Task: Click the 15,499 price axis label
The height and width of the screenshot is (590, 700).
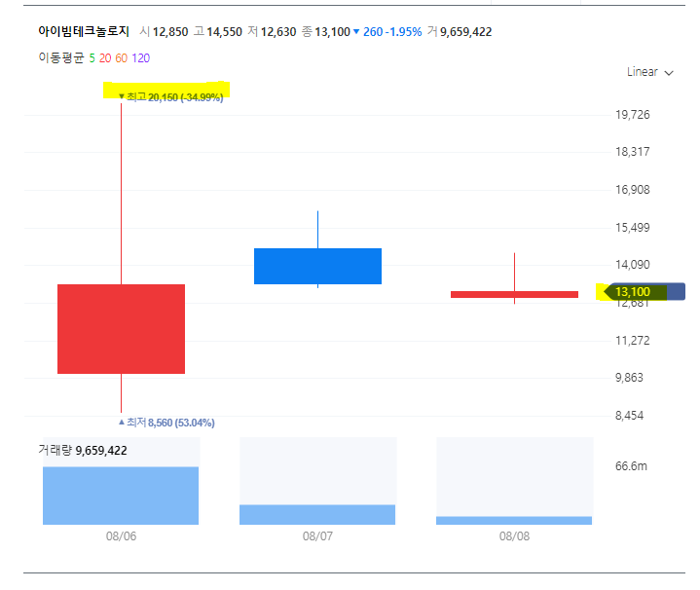Action: click(x=632, y=228)
